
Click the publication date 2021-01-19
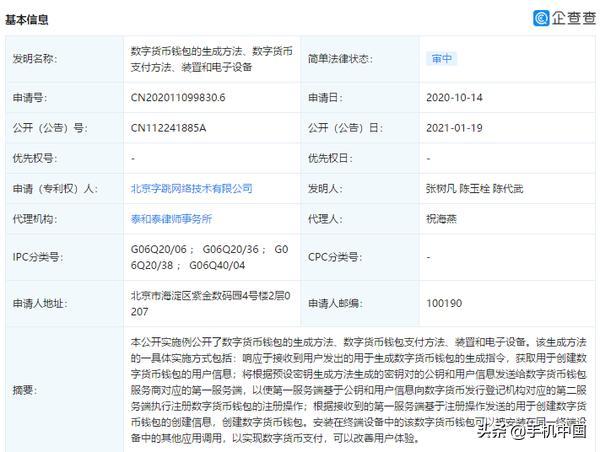tap(454, 128)
